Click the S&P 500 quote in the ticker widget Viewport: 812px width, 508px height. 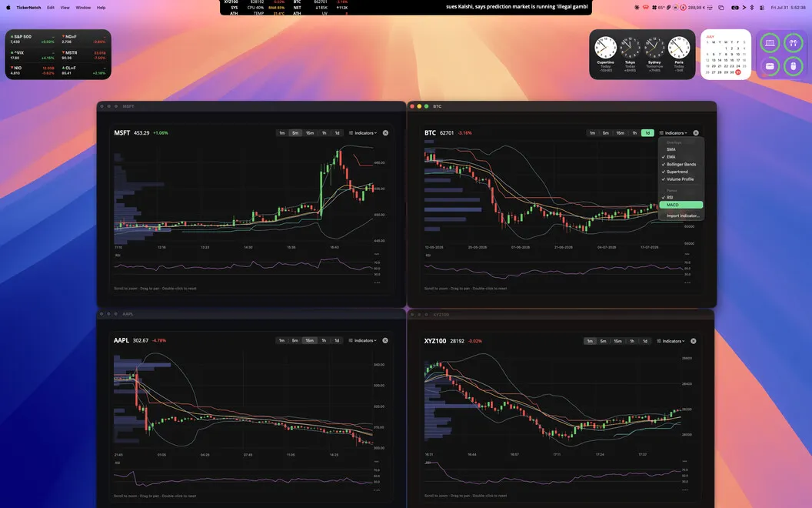32,39
